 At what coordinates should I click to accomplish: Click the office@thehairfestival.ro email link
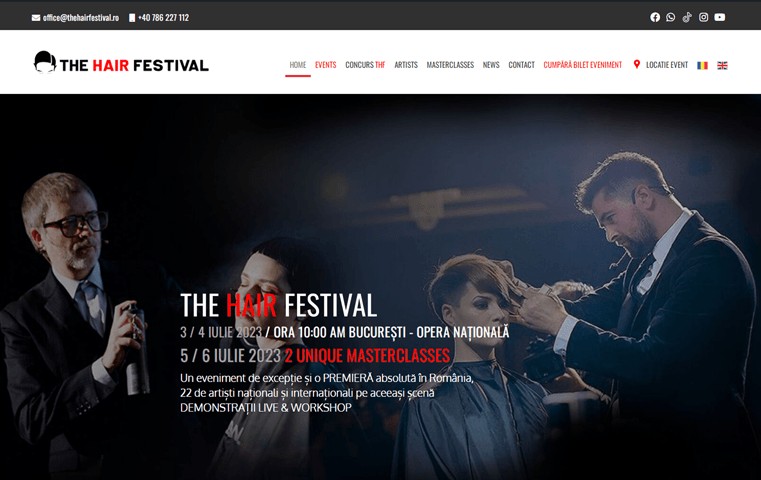tap(81, 17)
